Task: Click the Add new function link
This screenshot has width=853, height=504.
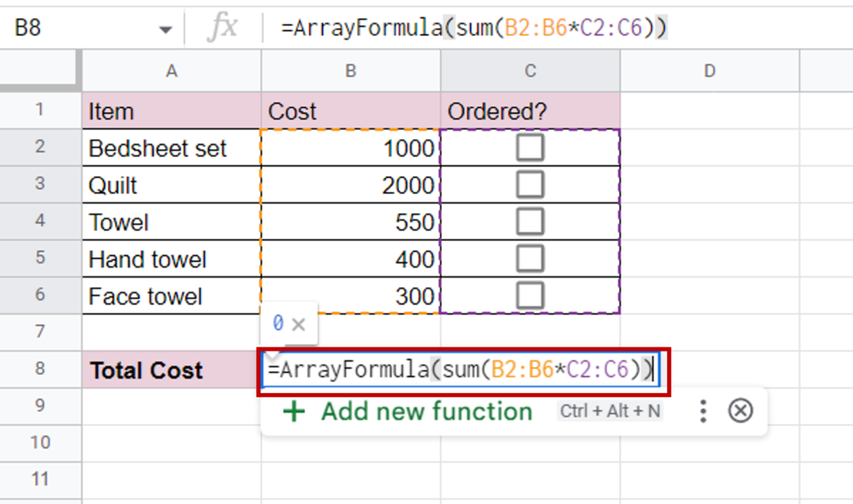Action: click(x=426, y=412)
